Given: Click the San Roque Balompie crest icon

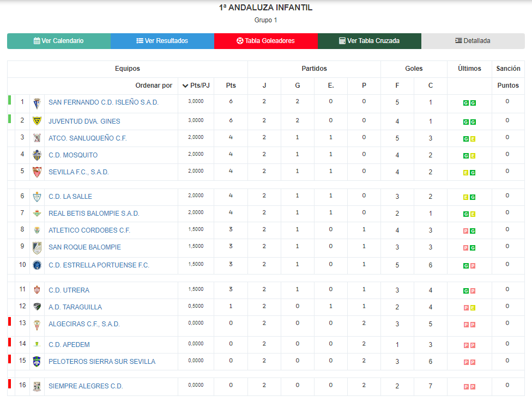Looking at the screenshot, I should pos(37,248).
